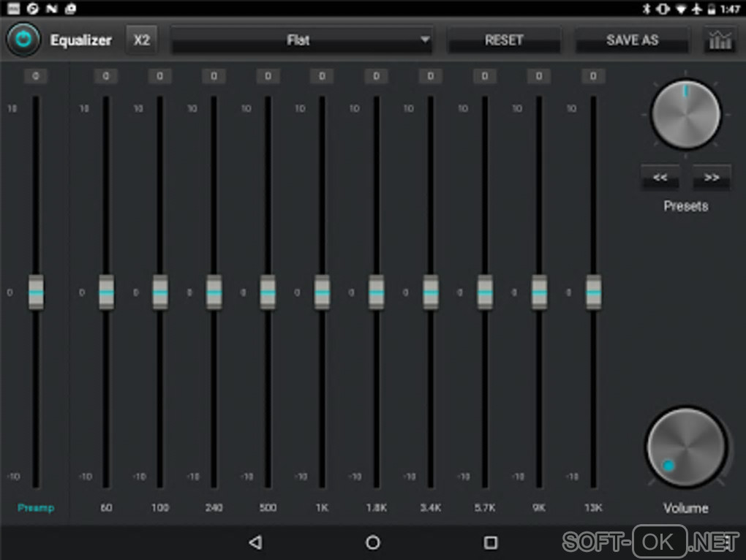Open the Flat preset dropdown
The width and height of the screenshot is (746, 560).
point(301,40)
